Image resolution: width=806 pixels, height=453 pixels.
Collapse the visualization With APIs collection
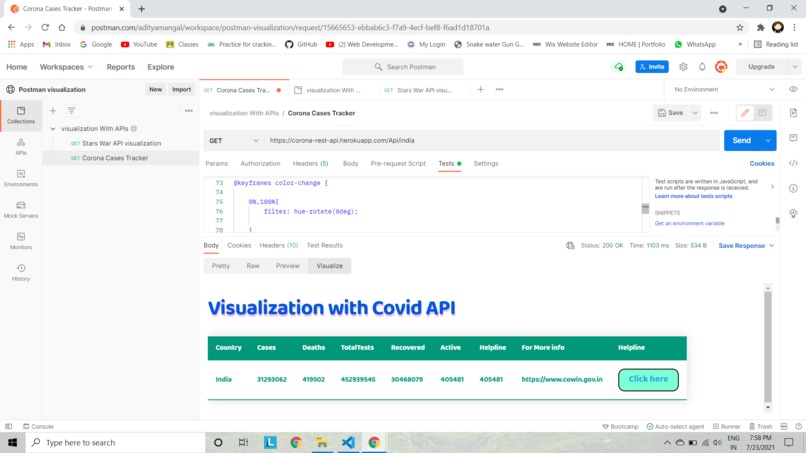coord(52,129)
